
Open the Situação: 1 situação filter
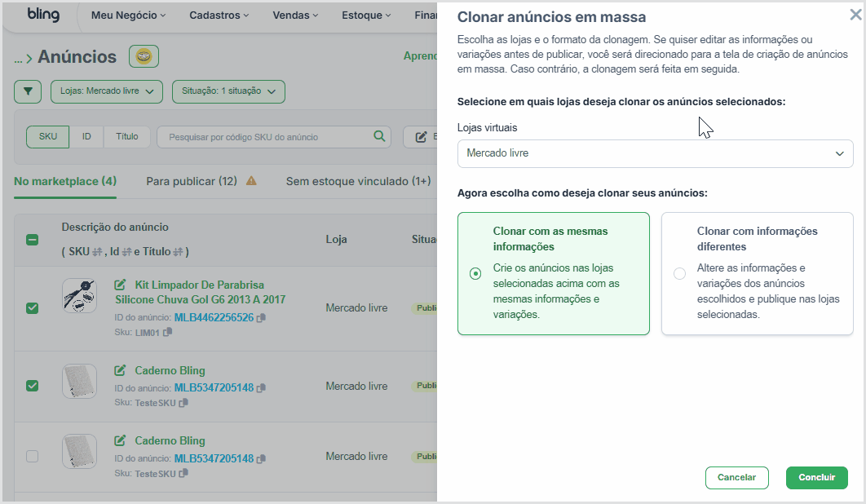[228, 91]
